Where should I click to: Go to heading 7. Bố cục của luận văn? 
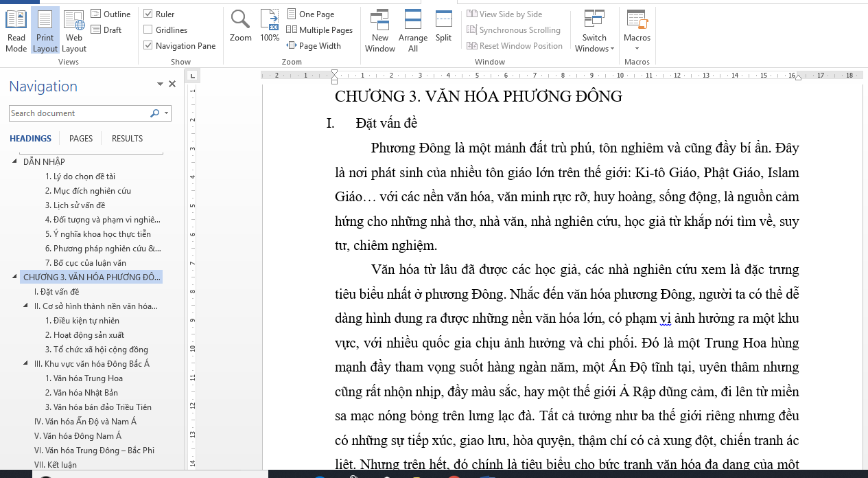86,263
